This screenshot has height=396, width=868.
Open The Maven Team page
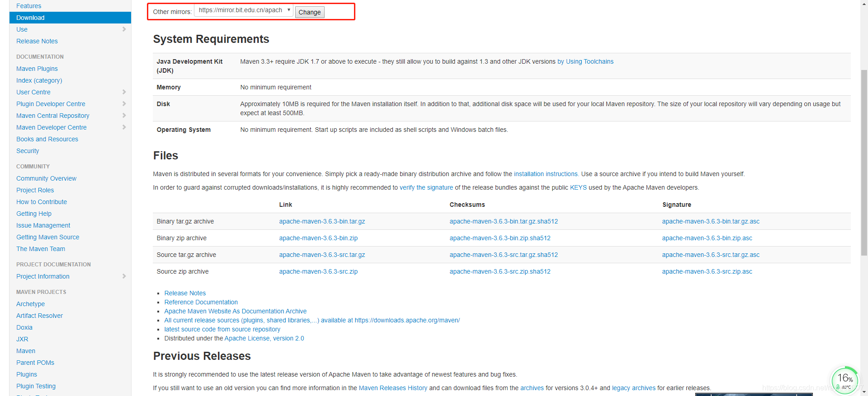pos(41,249)
